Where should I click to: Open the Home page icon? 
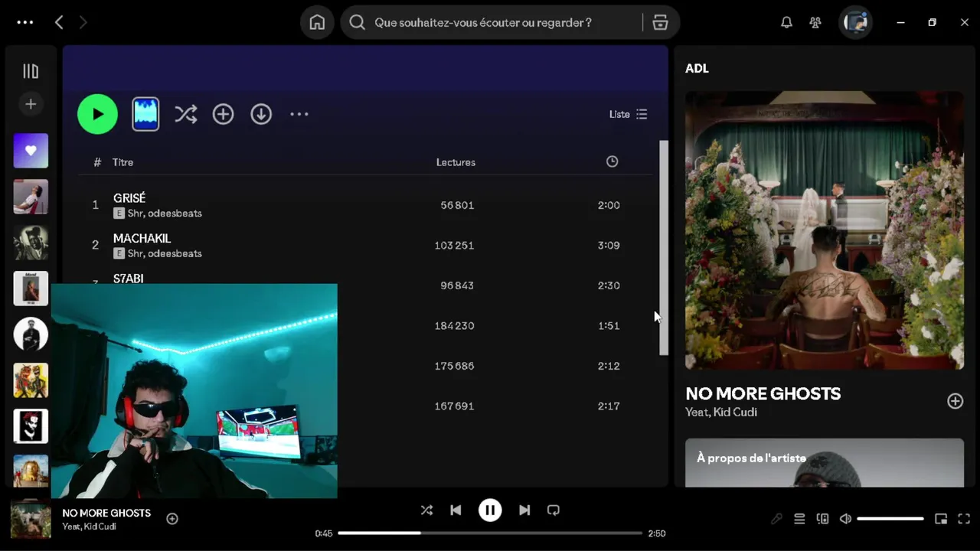point(317,22)
